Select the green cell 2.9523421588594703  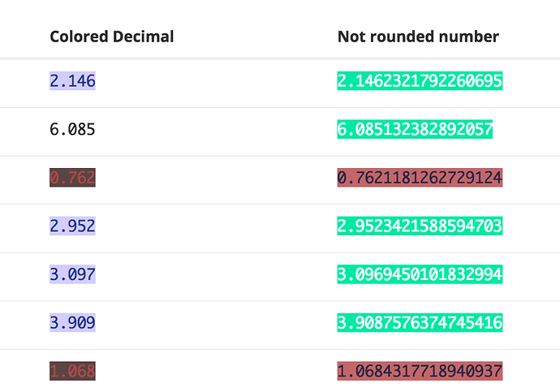420,226
